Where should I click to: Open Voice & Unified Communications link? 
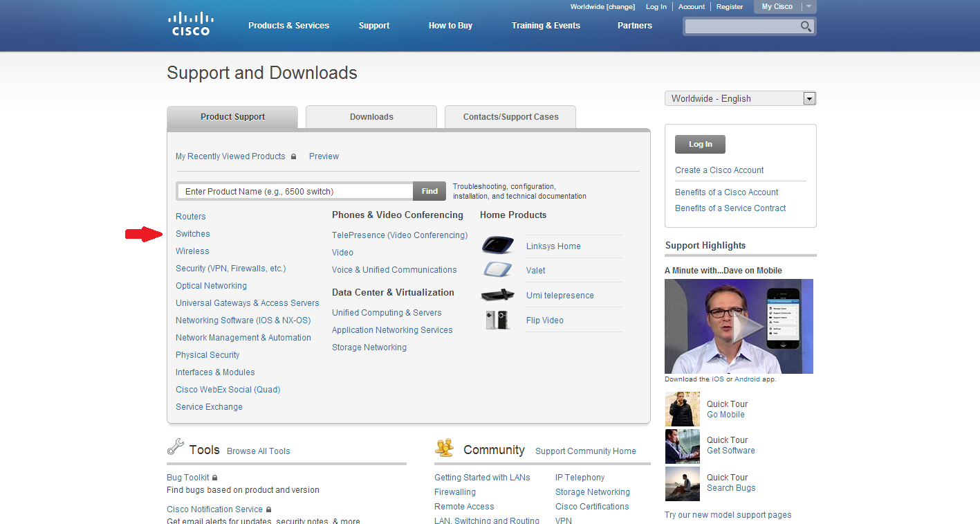pos(394,270)
